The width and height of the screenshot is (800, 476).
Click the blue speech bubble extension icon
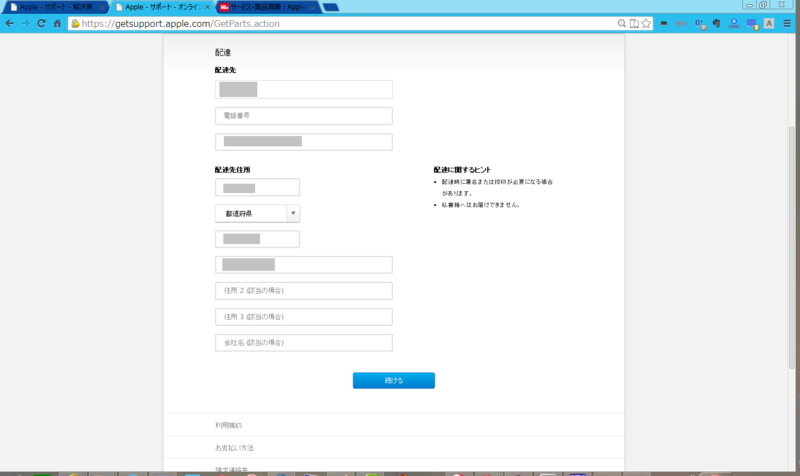[752, 24]
